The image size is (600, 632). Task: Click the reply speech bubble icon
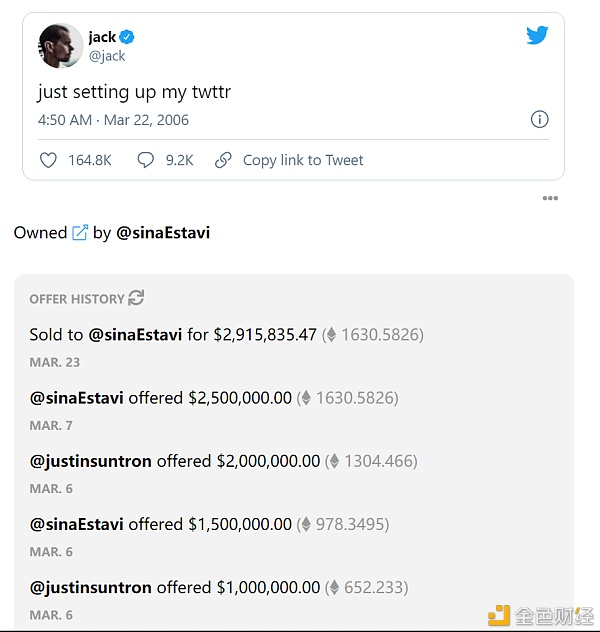click(x=145, y=160)
